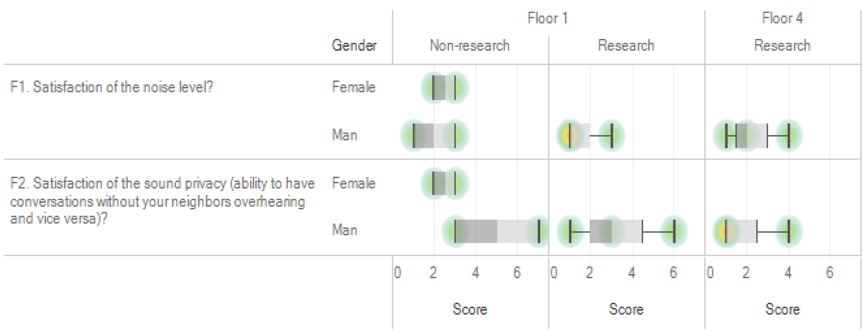Click the Female label in the F2 row
The width and height of the screenshot is (868, 333).
pos(354,183)
